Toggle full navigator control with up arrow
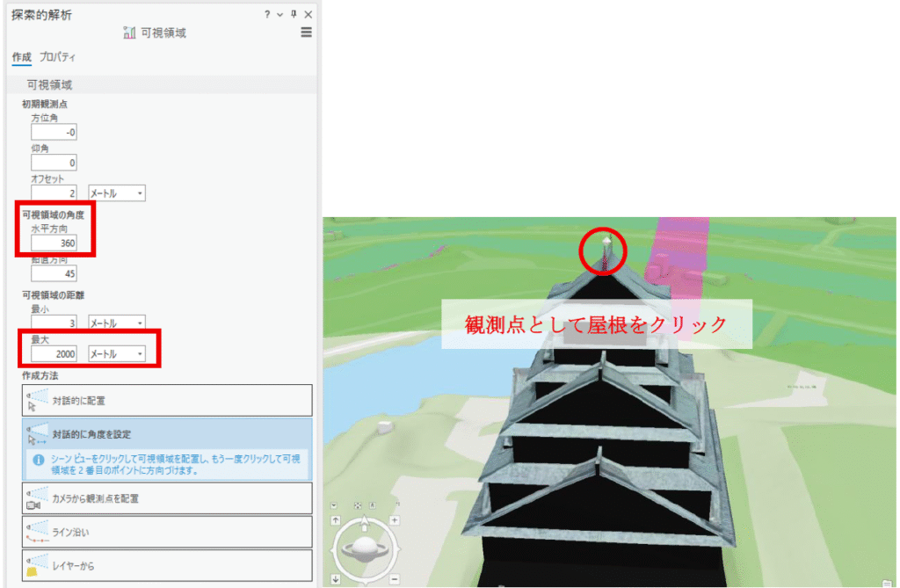 pos(335,520)
